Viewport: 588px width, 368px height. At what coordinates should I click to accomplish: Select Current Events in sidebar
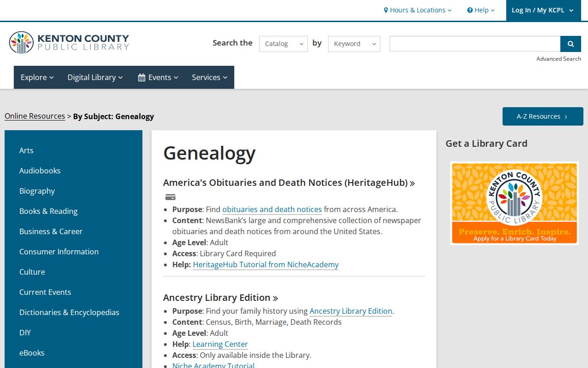(x=45, y=292)
